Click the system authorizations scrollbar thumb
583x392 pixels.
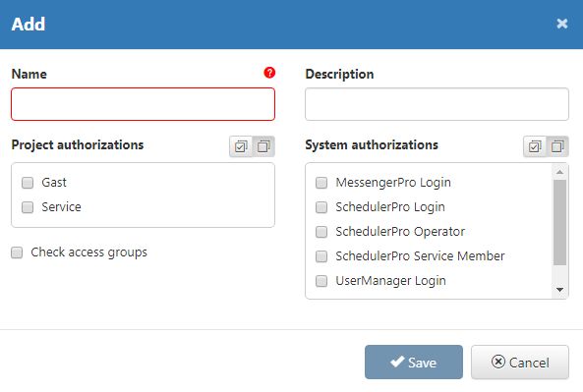(559, 222)
